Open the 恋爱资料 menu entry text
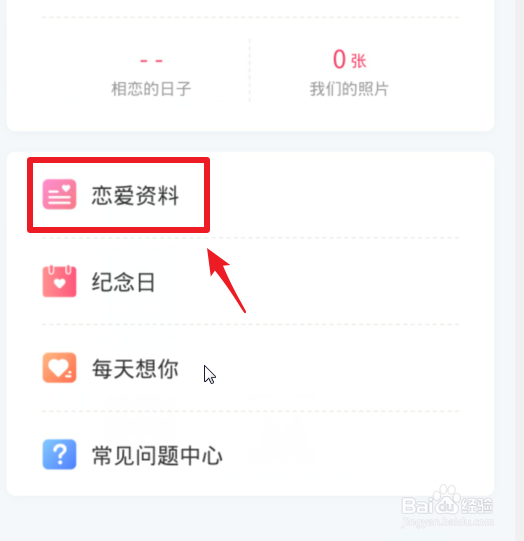The width and height of the screenshot is (524, 541). 135,195
